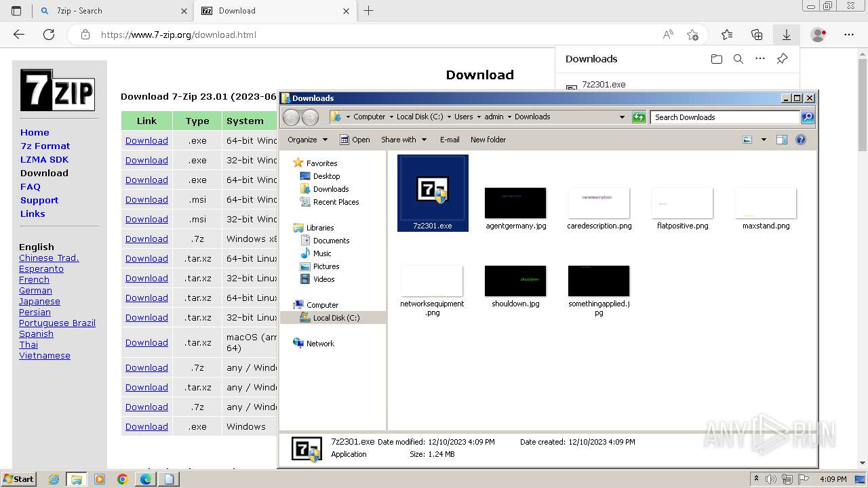This screenshot has width=868, height=488.
Task: Expand the address bar history dropdown
Action: 622,117
